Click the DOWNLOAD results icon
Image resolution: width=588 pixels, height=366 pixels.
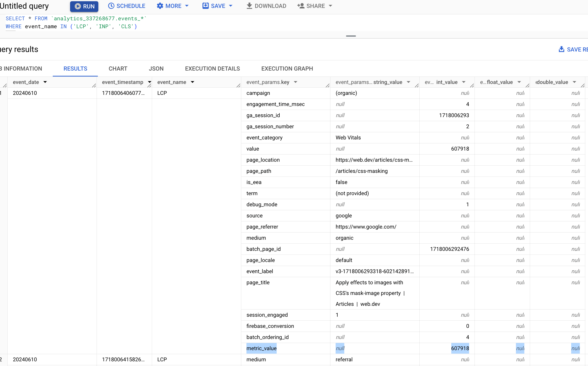pos(266,6)
